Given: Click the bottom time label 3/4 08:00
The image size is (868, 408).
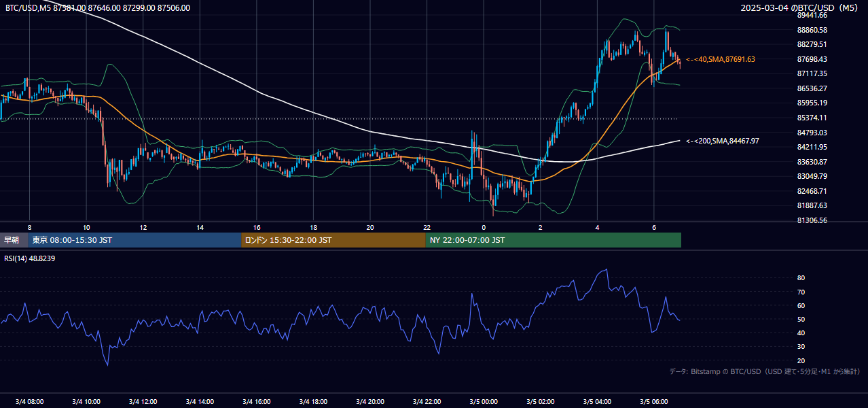Looking at the screenshot, I should 29,402.
